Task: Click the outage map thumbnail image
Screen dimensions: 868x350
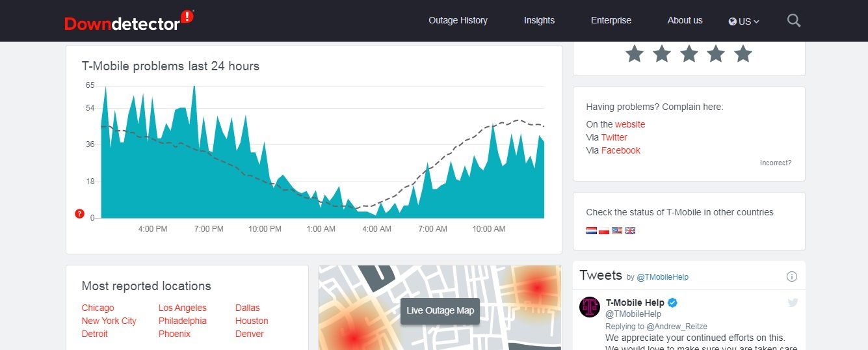Action: click(x=440, y=307)
